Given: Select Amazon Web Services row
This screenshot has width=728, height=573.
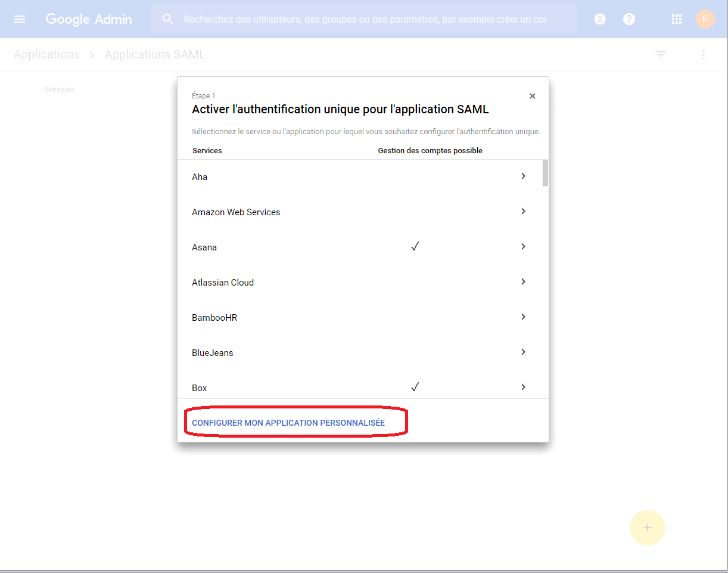Looking at the screenshot, I should pos(360,212).
